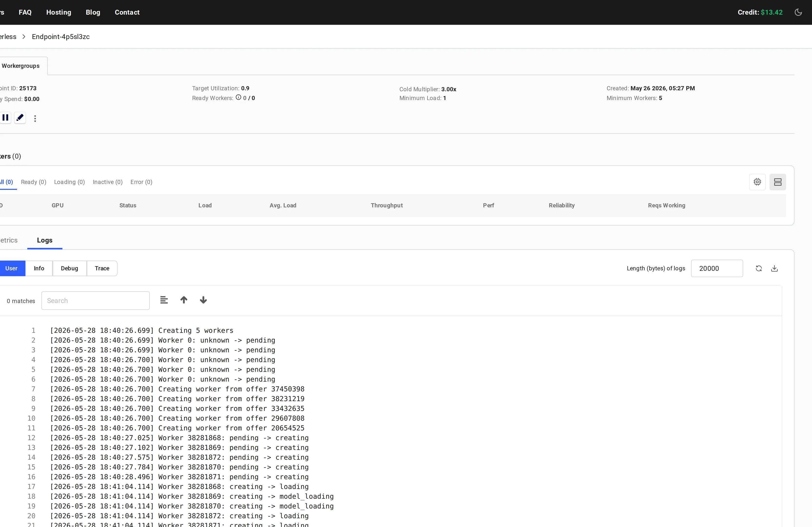This screenshot has height=527, width=812.
Task: Sort by Perf column header
Action: pos(488,205)
